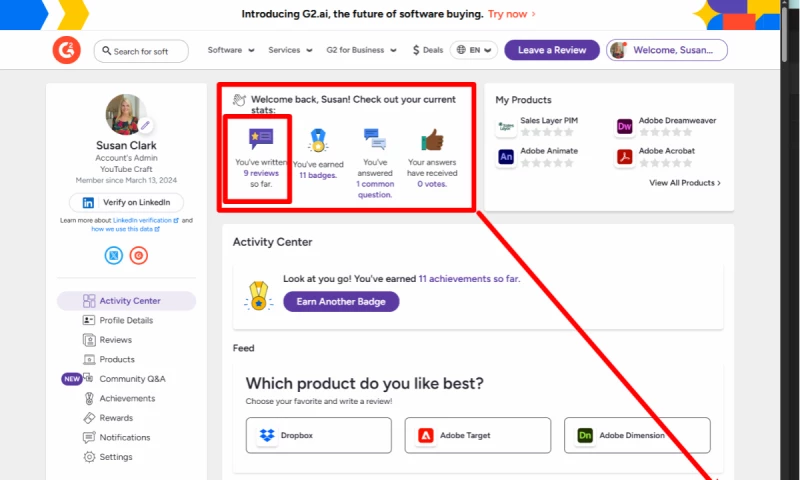
Task: Click the Adobe Acrobat product icon
Action: (x=625, y=156)
